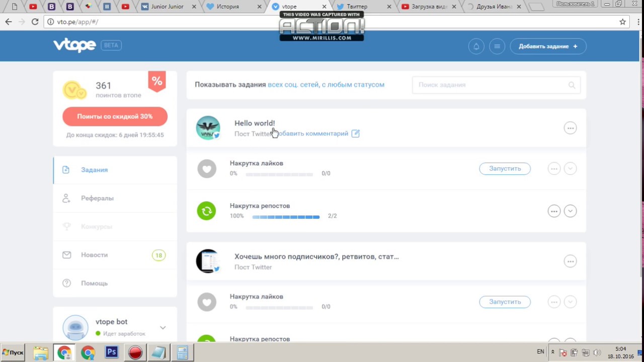
Task: Click Запустить for Hello world! likes
Action: [505, 168]
